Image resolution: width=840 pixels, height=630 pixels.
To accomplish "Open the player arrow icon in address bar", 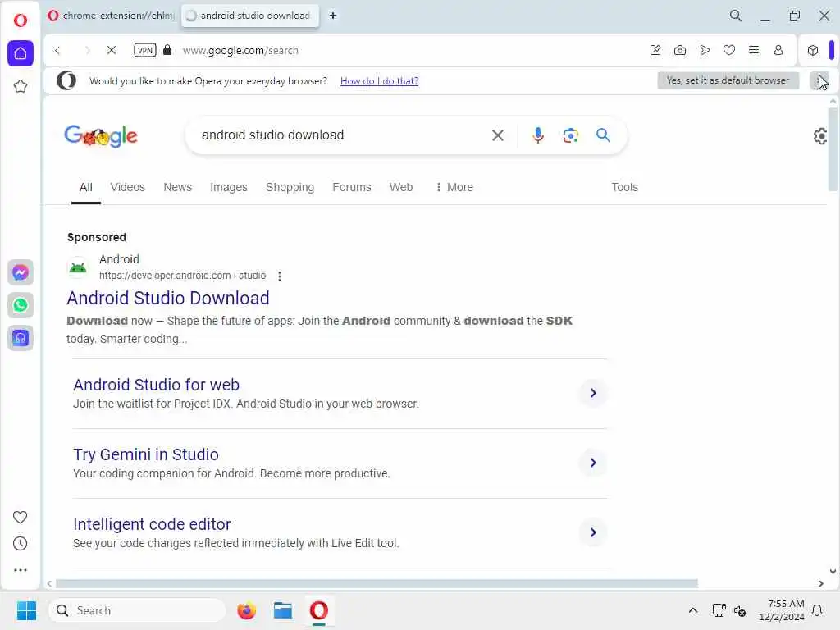I will pyautogui.click(x=705, y=50).
